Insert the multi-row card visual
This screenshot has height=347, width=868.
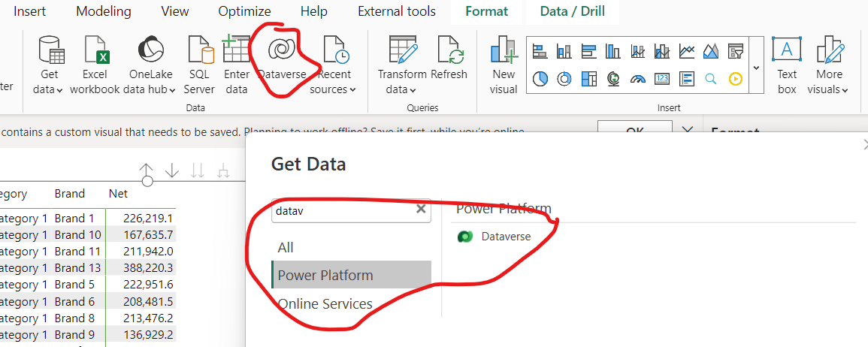[x=686, y=79]
